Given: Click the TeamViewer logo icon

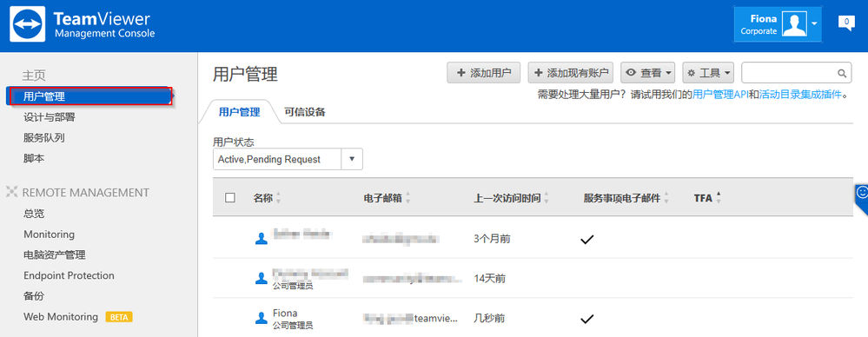Looking at the screenshot, I should [28, 24].
